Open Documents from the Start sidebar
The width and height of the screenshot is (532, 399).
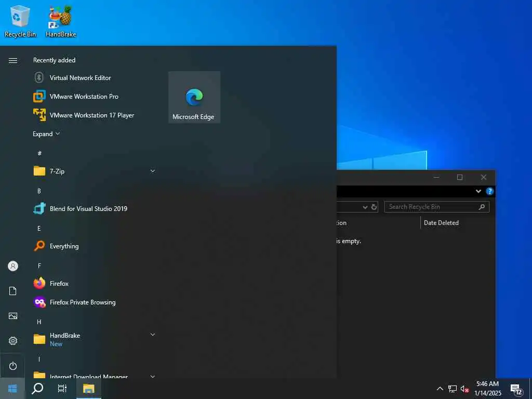13,291
